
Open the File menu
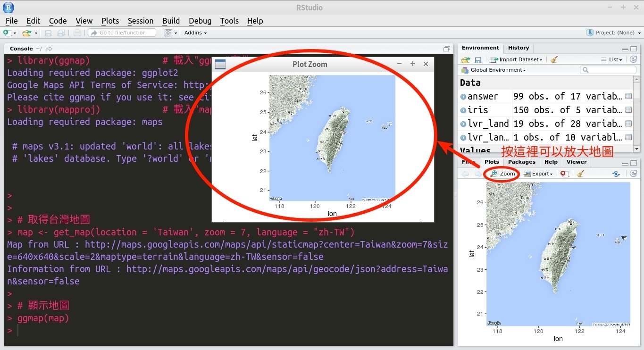pos(11,21)
